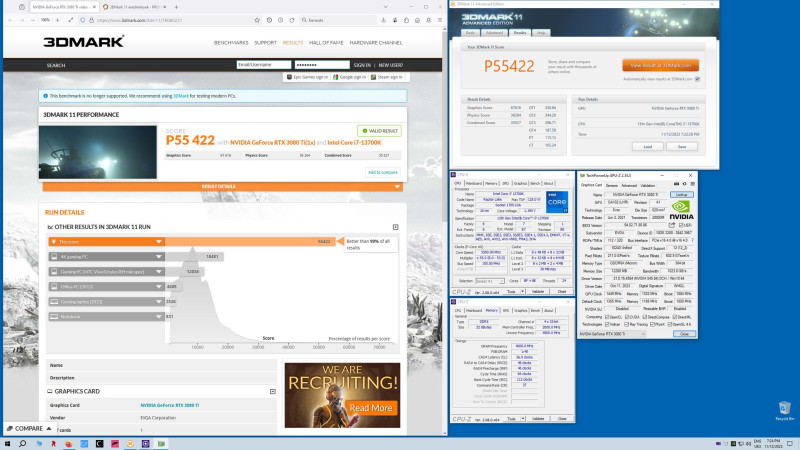This screenshot has height=450, width=800.
Task: Reload the page in the browser
Action: click(x=292, y=20)
